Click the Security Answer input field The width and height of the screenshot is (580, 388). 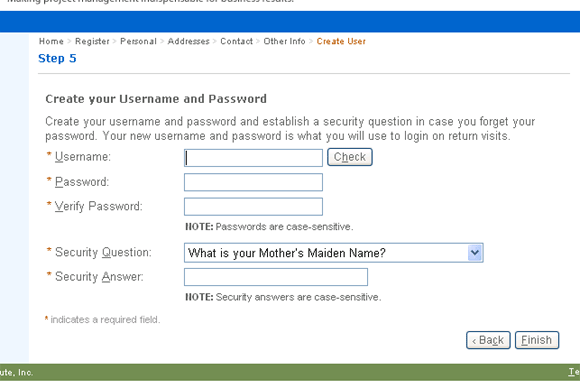click(276, 277)
